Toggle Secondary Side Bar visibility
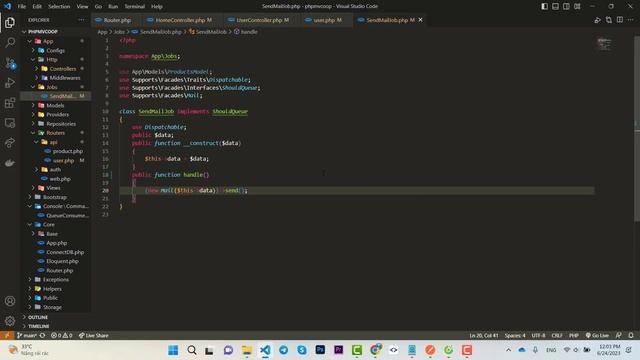The height and width of the screenshot is (360, 640). pyautogui.click(x=567, y=6)
